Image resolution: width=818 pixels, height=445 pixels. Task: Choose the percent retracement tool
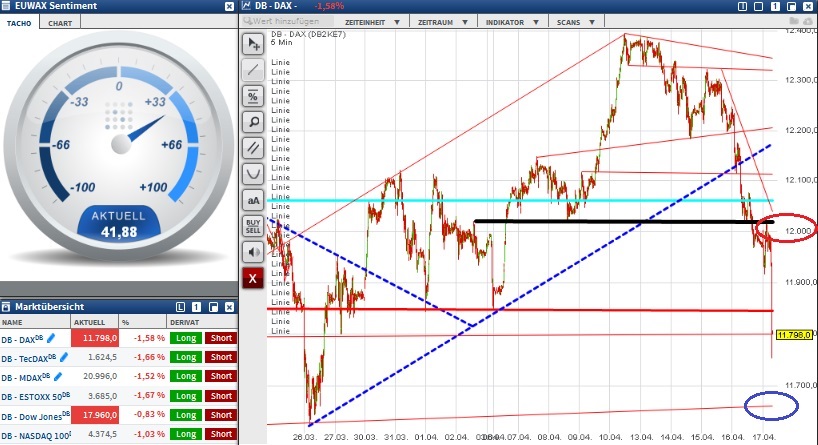(x=253, y=96)
